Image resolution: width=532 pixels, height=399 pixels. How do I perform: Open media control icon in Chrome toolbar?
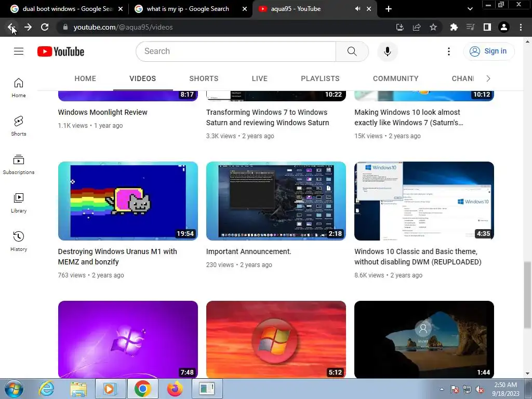[470, 27]
